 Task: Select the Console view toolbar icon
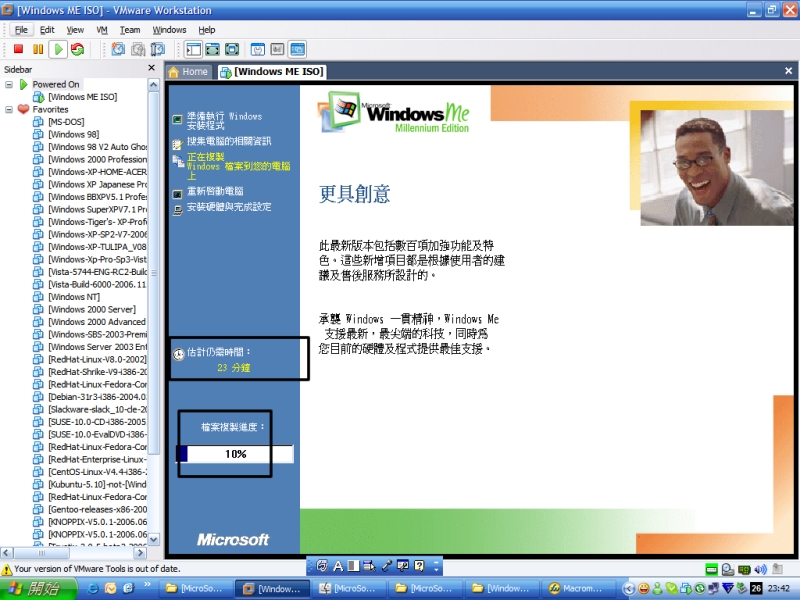[297, 49]
